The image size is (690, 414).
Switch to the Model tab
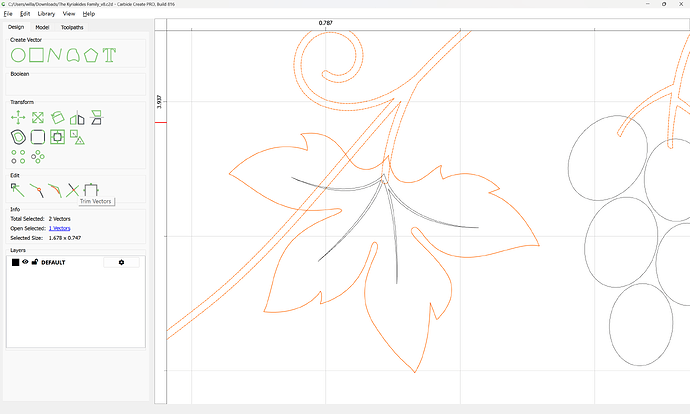(x=42, y=27)
